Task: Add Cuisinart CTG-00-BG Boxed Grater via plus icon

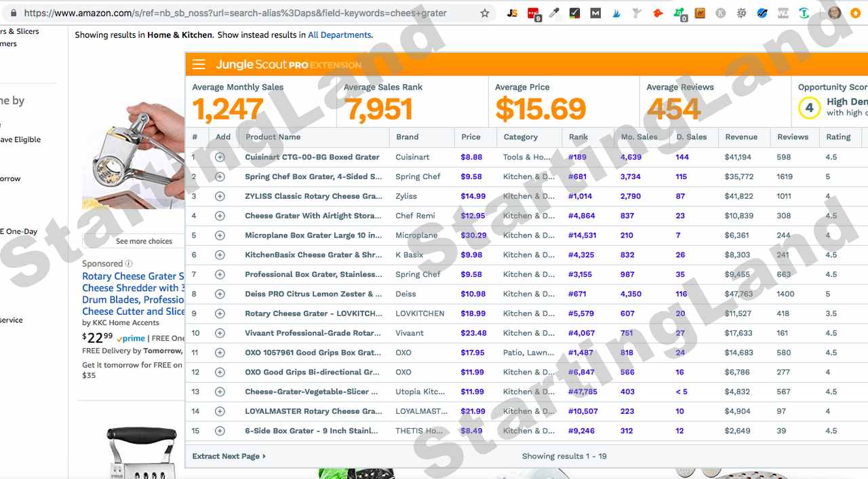Action: (220, 157)
